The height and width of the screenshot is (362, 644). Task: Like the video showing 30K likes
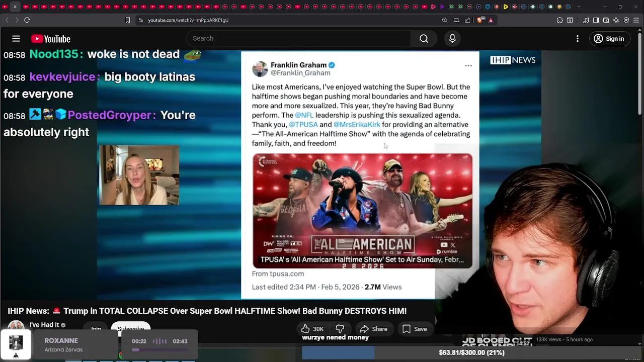click(312, 329)
